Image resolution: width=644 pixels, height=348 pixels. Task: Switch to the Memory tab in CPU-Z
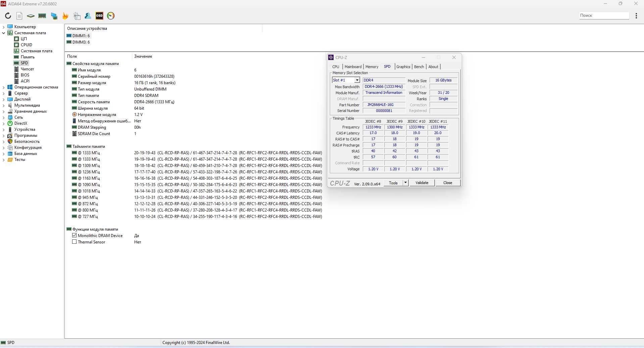[x=372, y=67]
